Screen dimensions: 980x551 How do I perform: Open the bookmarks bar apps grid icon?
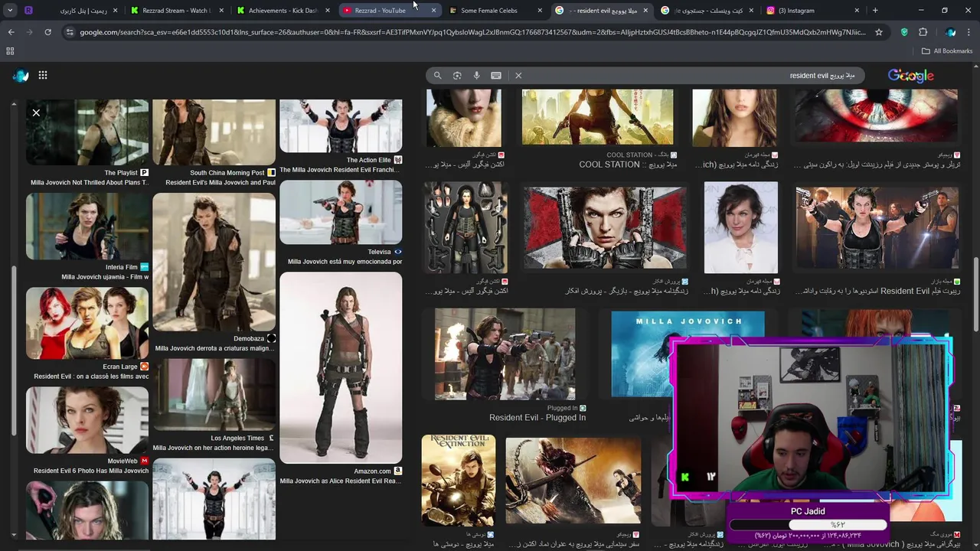click(10, 51)
